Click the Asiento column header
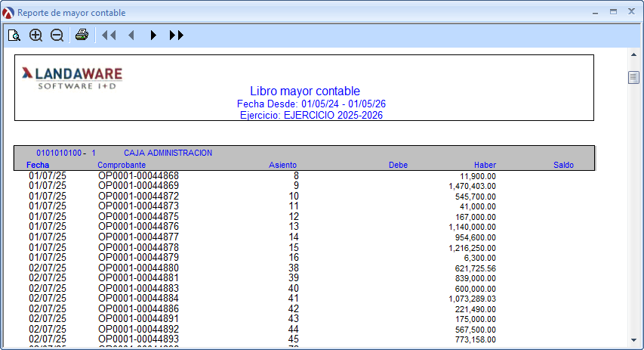This screenshot has width=644, height=350. coord(282,165)
